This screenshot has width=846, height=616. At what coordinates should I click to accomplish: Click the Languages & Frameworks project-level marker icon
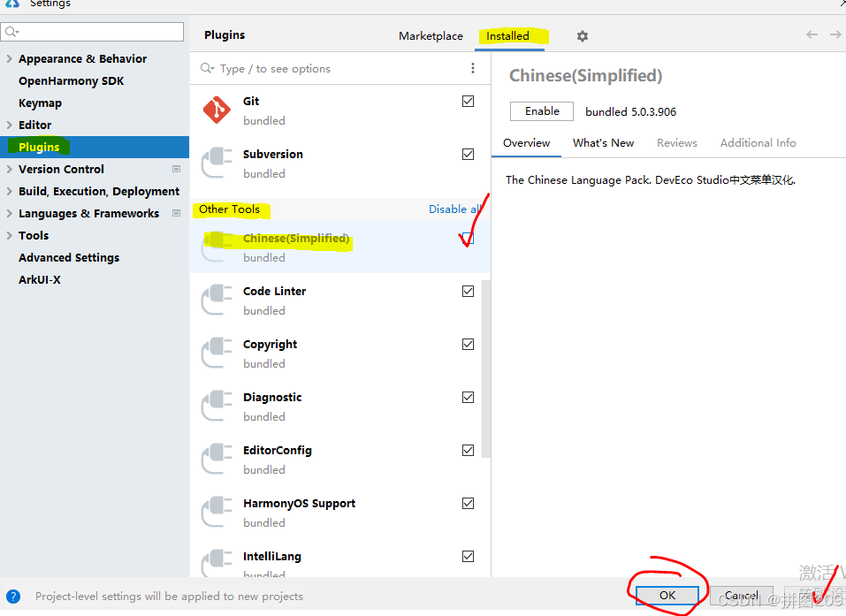coord(176,213)
